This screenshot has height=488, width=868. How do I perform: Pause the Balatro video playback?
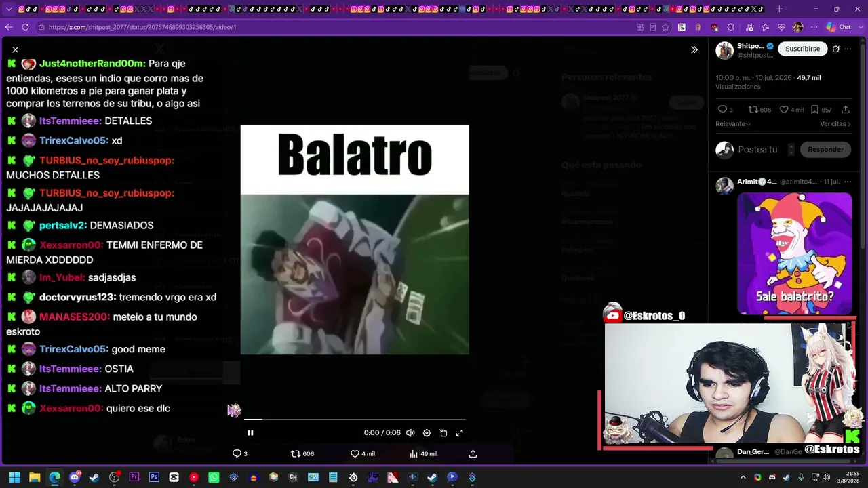coord(250,433)
